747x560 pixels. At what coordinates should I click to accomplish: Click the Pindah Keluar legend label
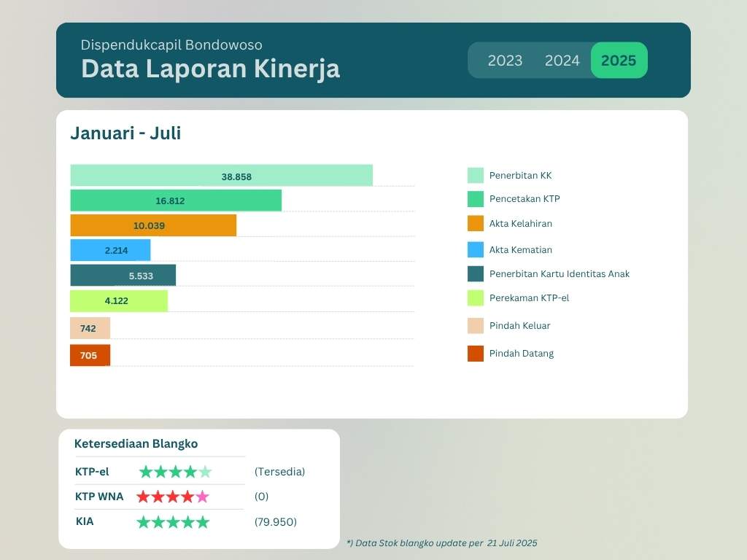tap(519, 326)
